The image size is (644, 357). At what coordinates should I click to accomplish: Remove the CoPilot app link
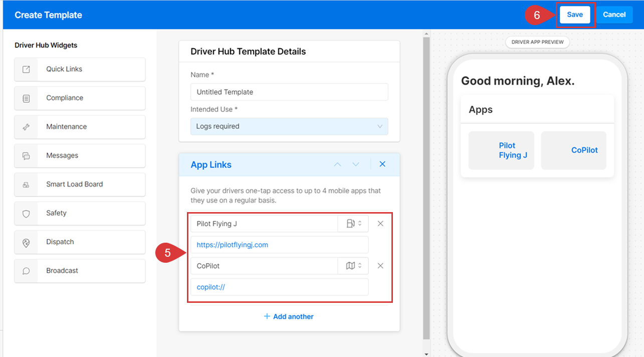(x=380, y=266)
